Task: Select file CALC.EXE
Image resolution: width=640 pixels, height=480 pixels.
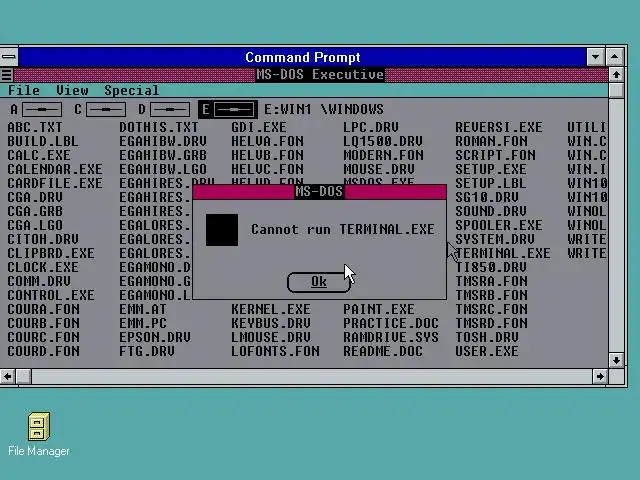Action: [x=39, y=155]
